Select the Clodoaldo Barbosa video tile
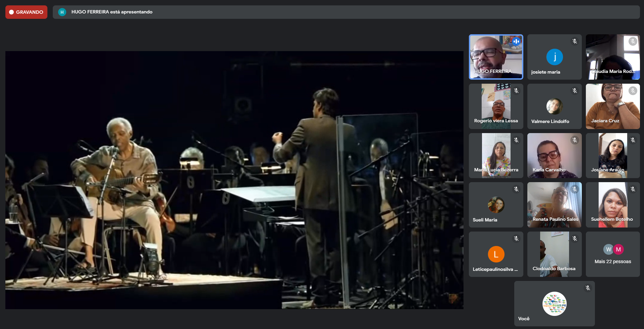This screenshot has width=644, height=329. pyautogui.click(x=554, y=254)
